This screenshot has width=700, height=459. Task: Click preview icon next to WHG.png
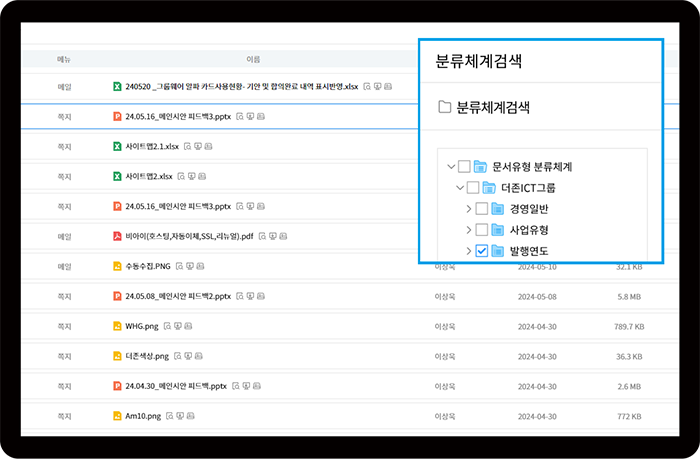coord(167,326)
